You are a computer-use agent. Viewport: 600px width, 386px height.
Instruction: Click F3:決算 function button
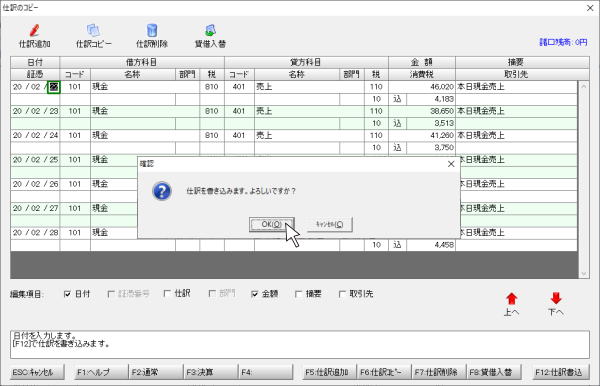point(210,372)
